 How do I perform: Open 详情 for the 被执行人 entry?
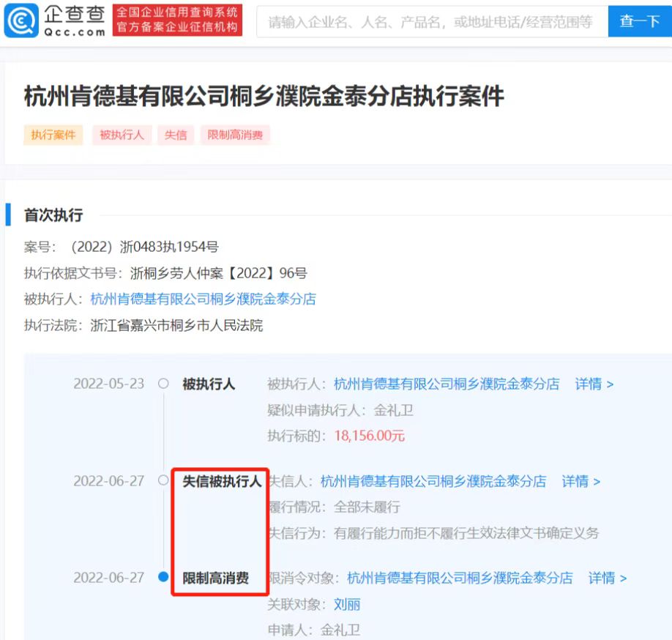594,384
